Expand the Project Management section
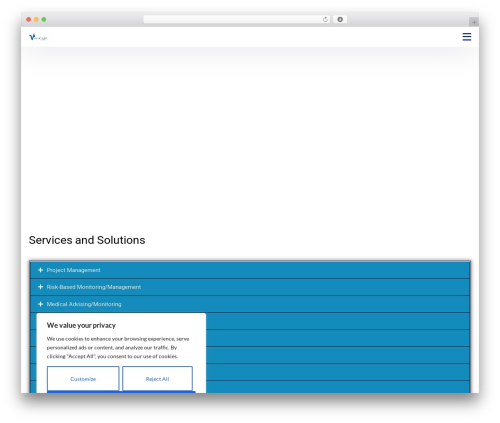Screen dimensions: 500x423 pos(250,270)
